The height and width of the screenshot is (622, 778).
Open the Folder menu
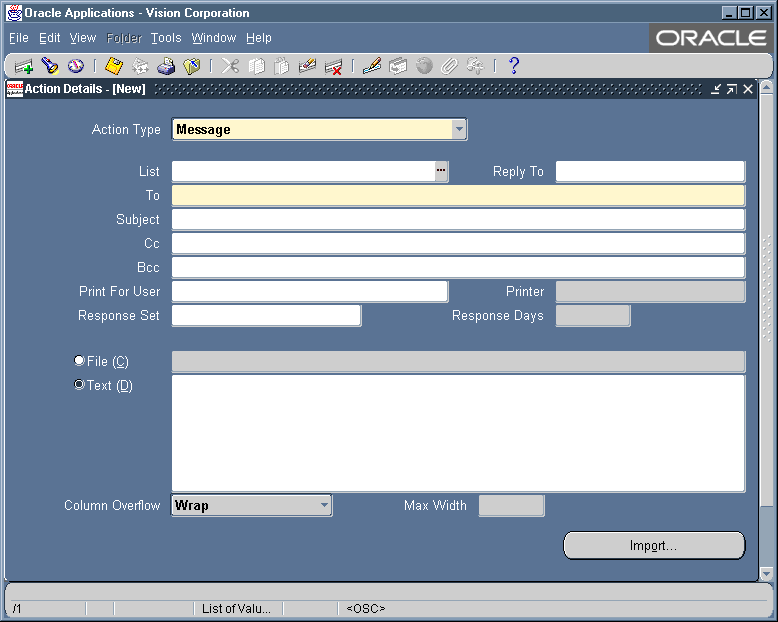point(124,38)
